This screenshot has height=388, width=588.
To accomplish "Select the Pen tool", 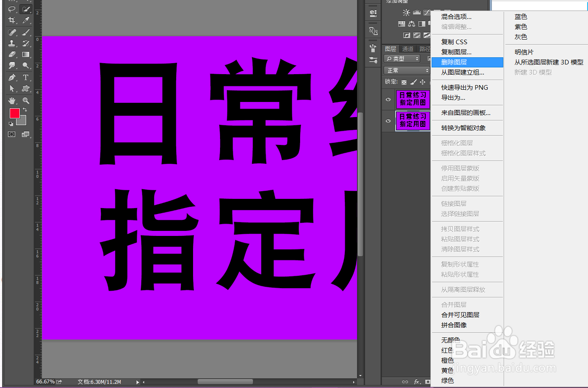I will 12,78.
